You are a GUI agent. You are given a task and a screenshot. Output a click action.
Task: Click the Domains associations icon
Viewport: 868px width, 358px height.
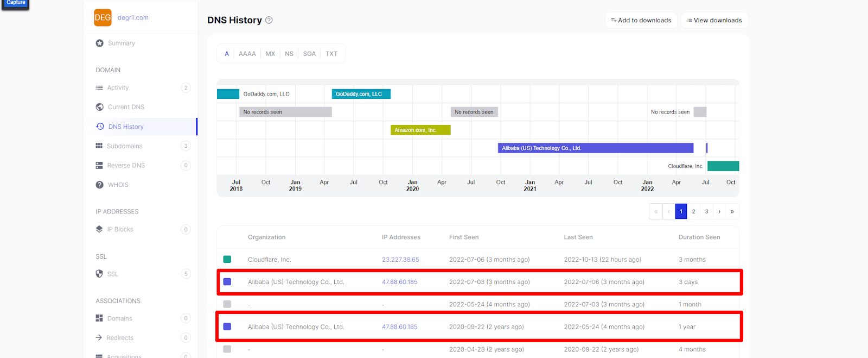click(99, 318)
